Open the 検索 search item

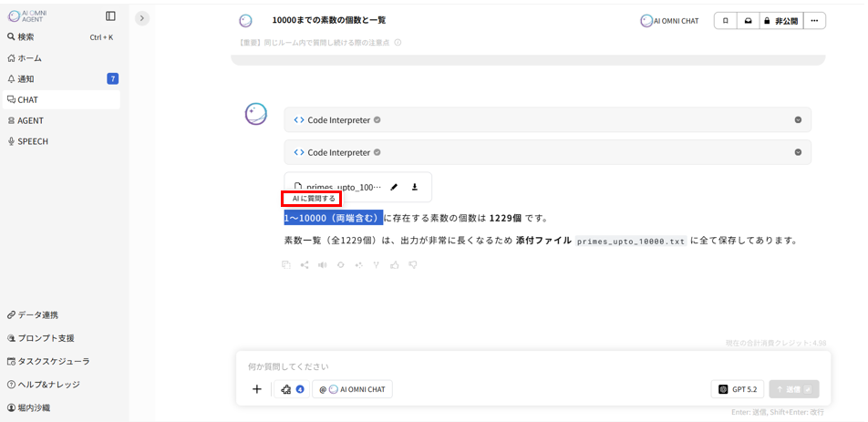click(61, 37)
